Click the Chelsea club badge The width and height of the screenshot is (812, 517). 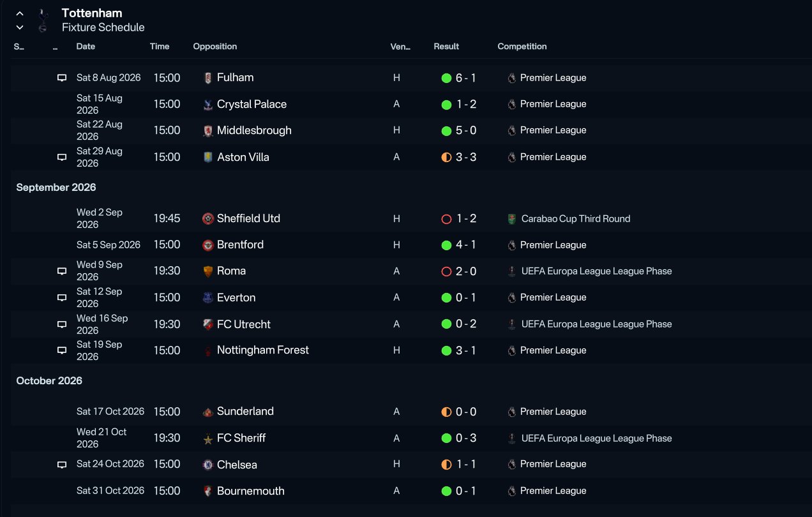[x=207, y=465]
